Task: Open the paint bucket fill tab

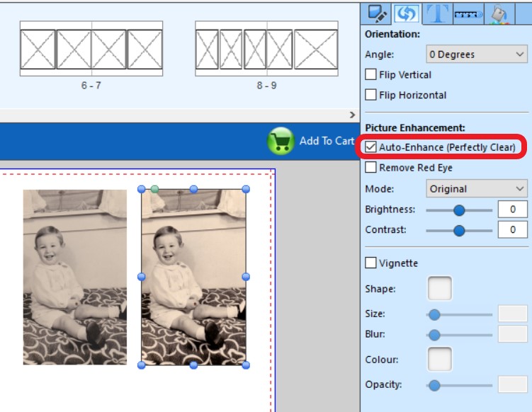Action: [x=499, y=14]
